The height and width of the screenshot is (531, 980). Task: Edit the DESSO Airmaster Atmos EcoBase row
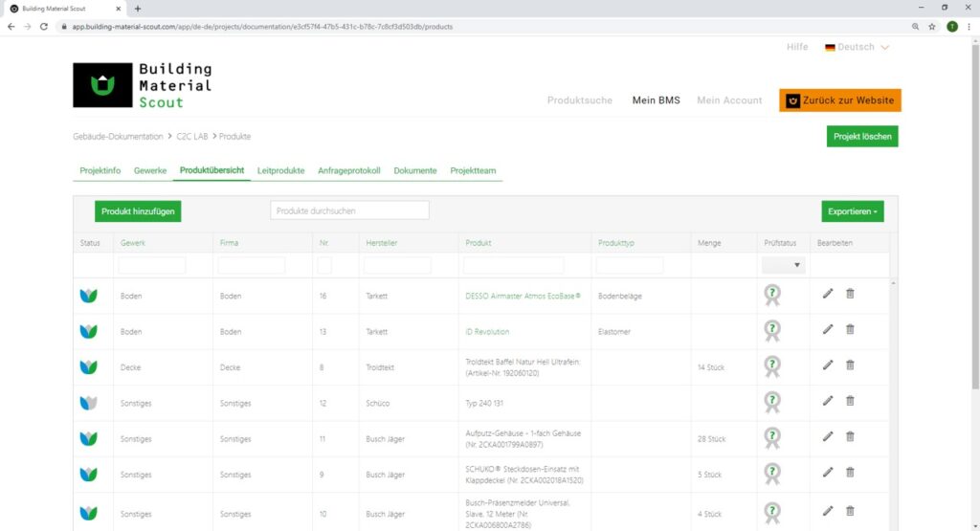tap(828, 294)
